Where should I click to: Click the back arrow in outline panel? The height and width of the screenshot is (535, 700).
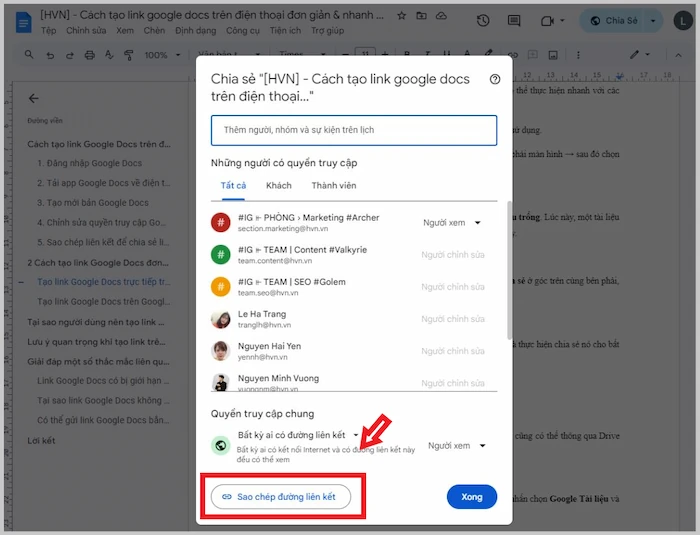click(x=34, y=98)
